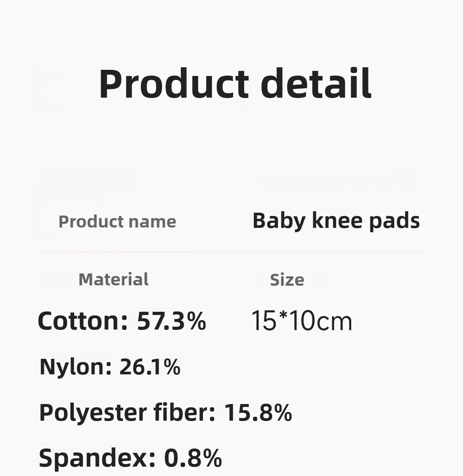
Task: Click the word "fiber:" in the materials
Action: pos(184,412)
